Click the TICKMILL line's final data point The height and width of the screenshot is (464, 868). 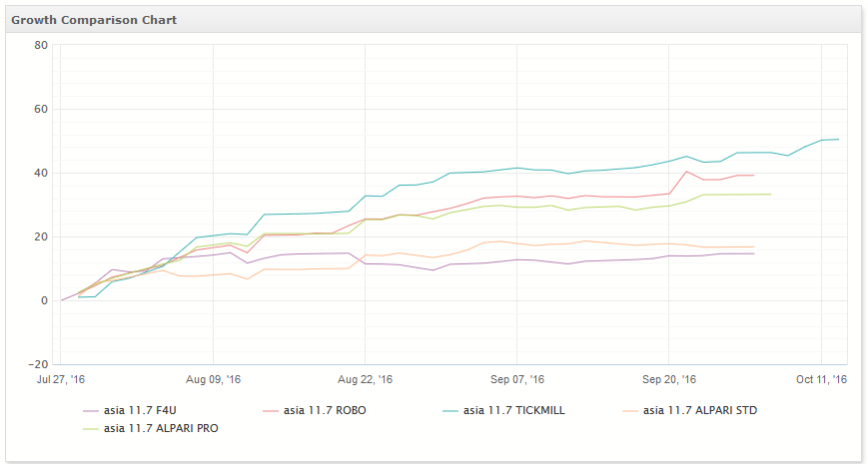pos(839,140)
